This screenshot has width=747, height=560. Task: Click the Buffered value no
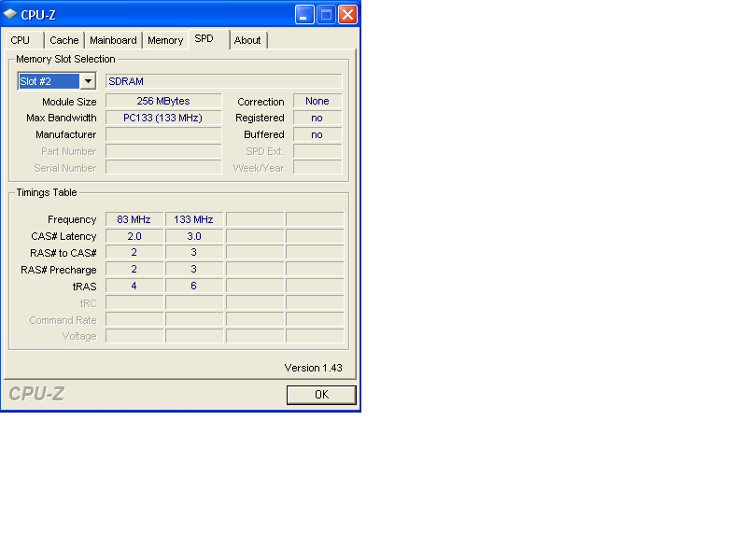coord(317,134)
